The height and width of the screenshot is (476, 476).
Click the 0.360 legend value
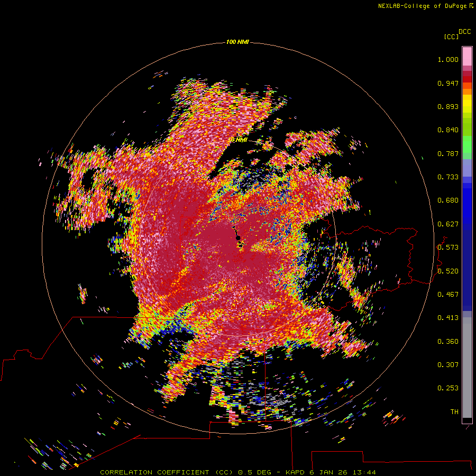(x=448, y=342)
